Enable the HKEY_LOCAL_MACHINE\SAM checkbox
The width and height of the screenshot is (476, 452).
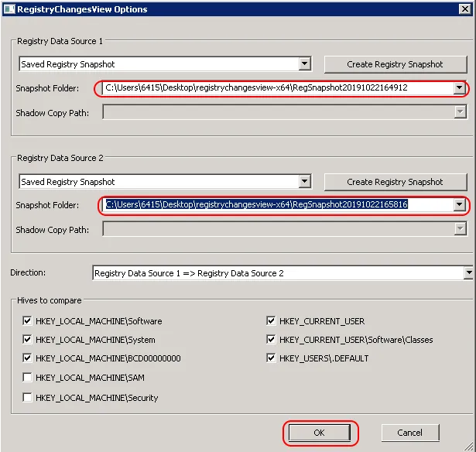tap(28, 378)
